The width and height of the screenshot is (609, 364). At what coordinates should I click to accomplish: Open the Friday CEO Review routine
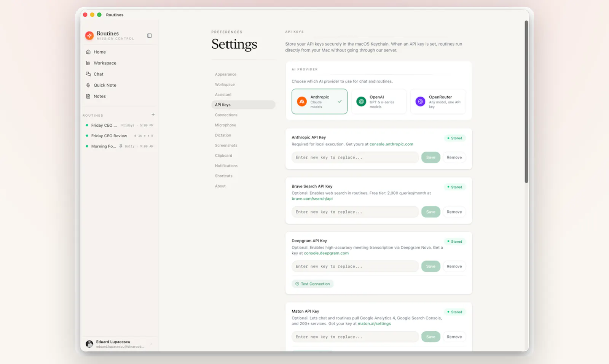pos(120,136)
